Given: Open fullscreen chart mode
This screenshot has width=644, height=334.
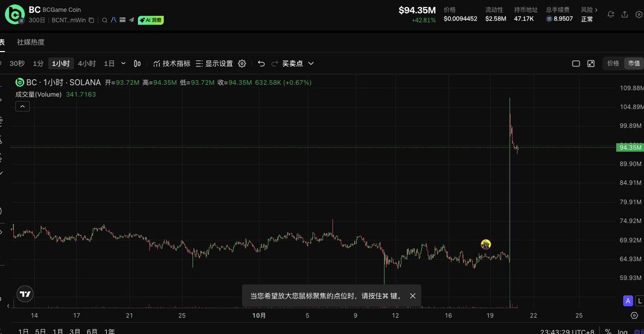Looking at the screenshot, I should click(x=591, y=63).
